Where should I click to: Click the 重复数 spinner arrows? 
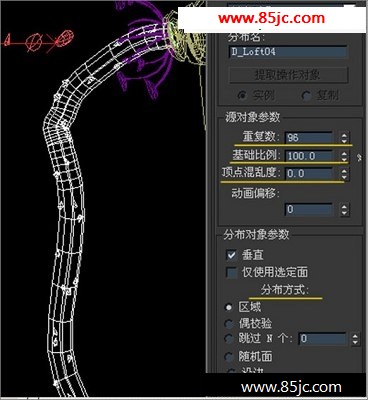(344, 137)
